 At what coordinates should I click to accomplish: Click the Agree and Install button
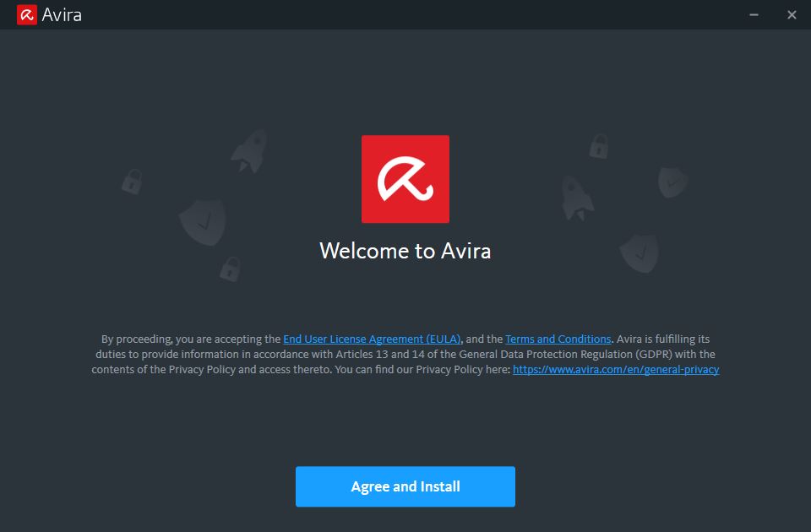tap(405, 486)
